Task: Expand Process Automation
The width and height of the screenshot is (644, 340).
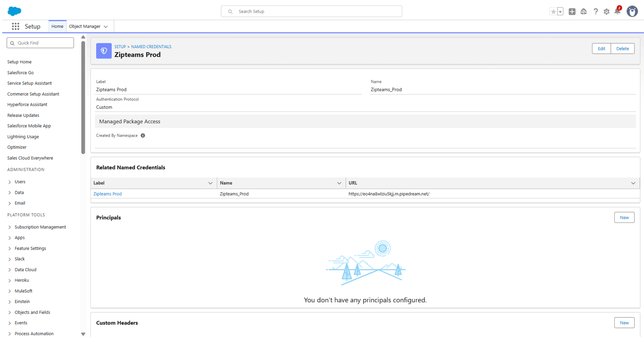Action: tap(10, 334)
